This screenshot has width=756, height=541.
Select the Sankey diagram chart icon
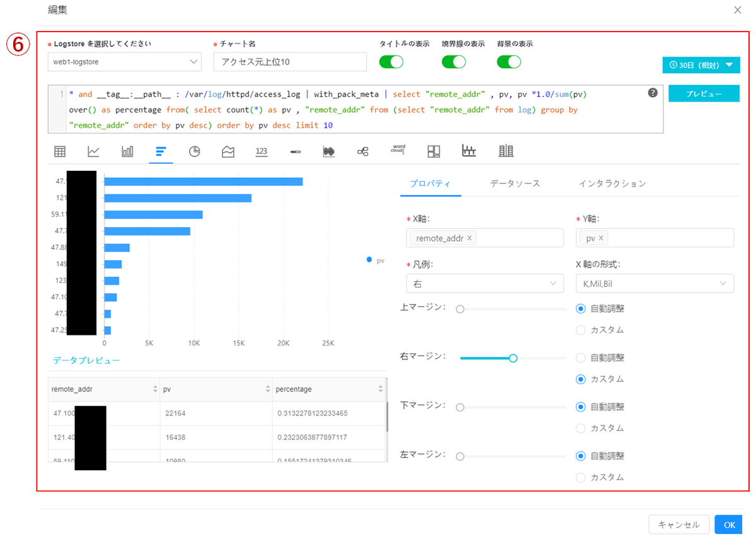363,151
